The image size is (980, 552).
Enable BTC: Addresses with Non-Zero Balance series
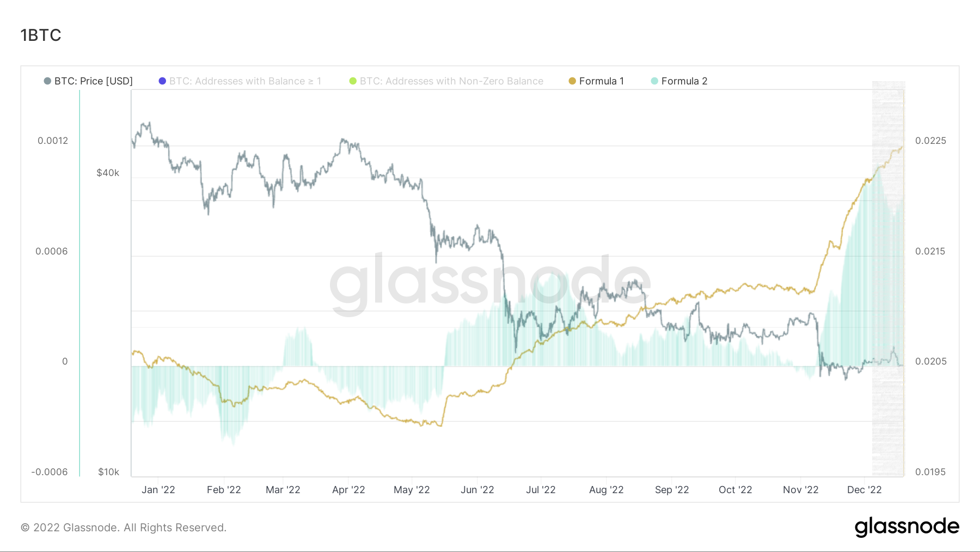tap(446, 81)
